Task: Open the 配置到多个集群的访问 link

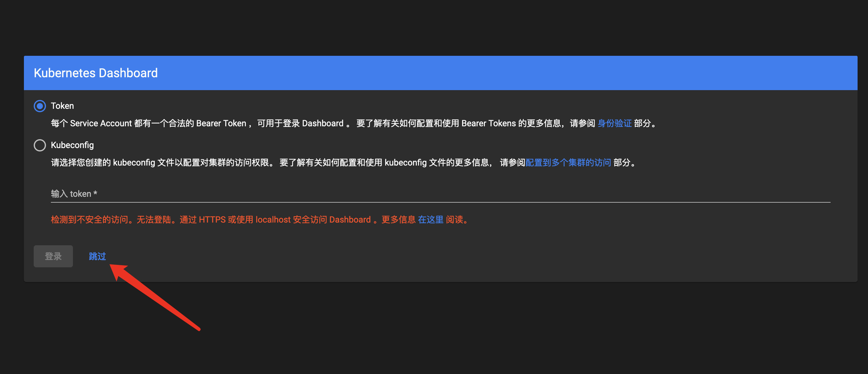Action: 568,163
